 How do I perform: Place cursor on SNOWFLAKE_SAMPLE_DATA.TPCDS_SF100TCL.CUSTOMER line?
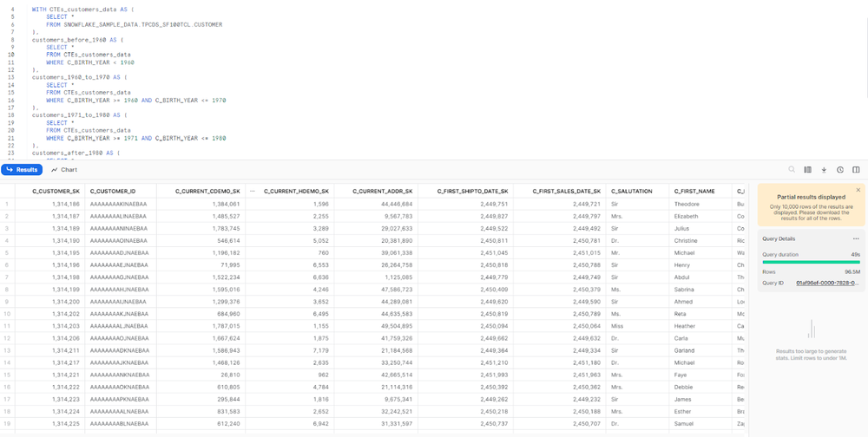click(135, 25)
